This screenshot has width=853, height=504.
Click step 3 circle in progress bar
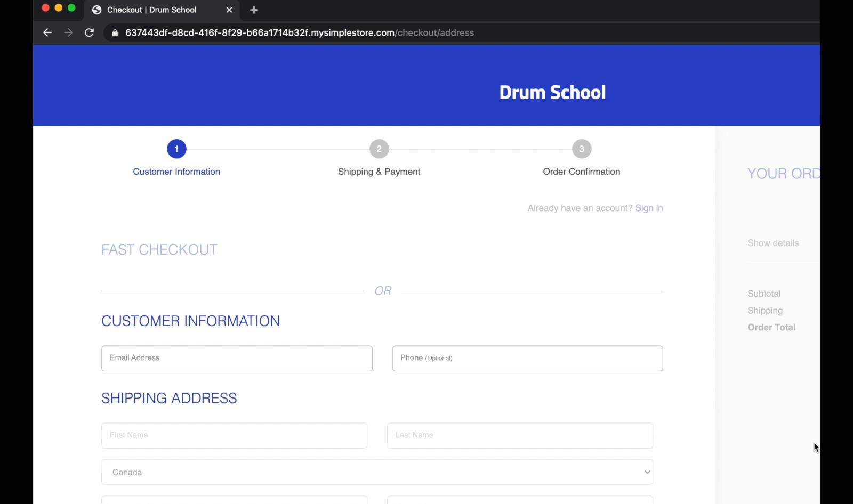coord(582,149)
